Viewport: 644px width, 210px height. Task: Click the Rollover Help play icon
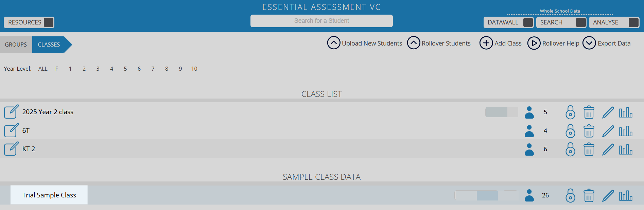(534, 43)
